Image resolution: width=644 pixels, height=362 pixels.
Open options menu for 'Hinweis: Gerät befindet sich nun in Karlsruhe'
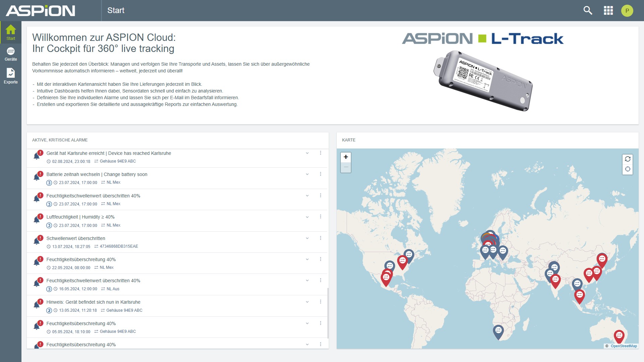tap(321, 302)
